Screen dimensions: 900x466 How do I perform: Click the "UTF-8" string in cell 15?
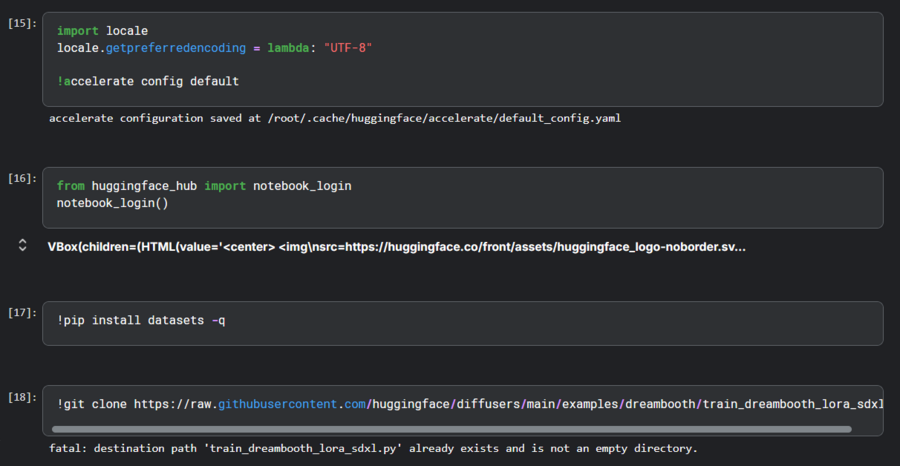(348, 48)
